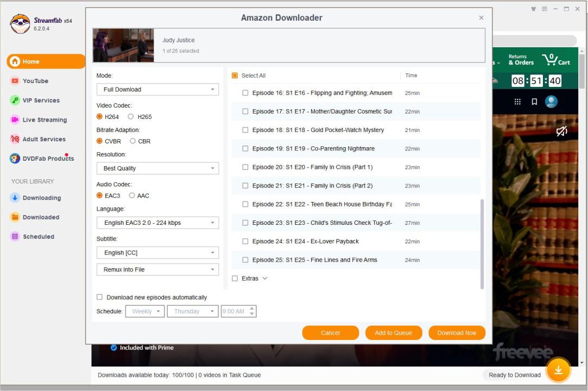Open the Thursday day dropdown
This screenshot has width=588, height=391.
coord(193,312)
